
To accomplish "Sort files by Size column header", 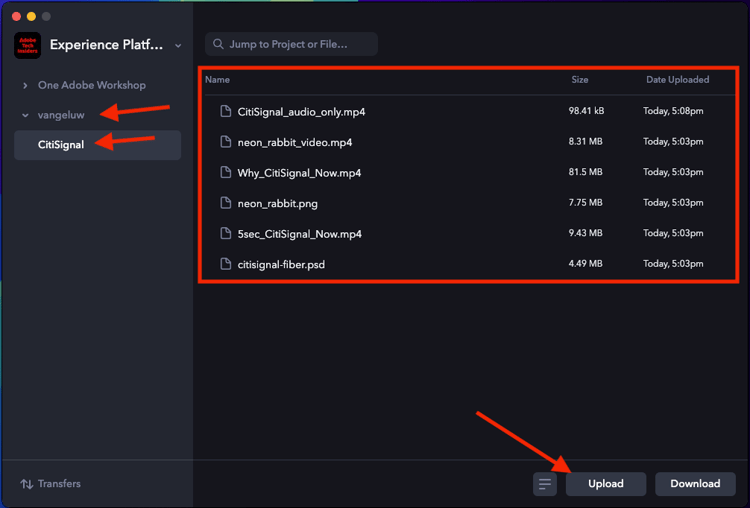I will click(580, 80).
